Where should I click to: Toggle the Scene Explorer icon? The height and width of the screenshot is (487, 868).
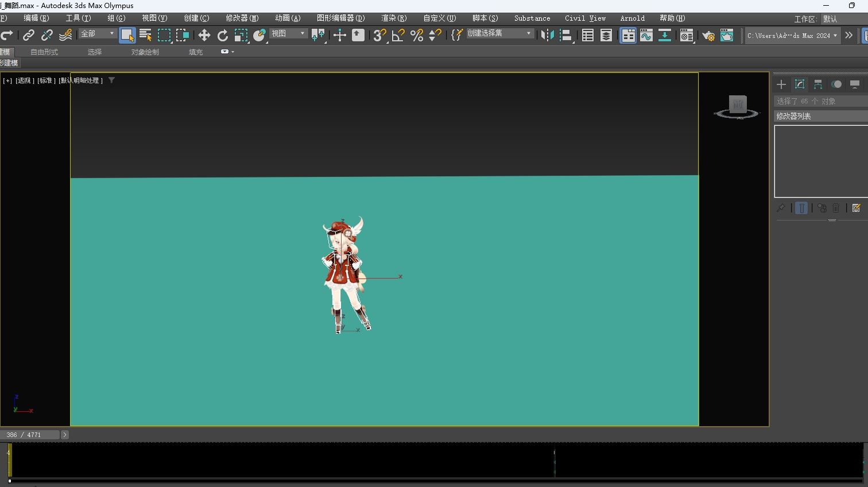point(588,36)
